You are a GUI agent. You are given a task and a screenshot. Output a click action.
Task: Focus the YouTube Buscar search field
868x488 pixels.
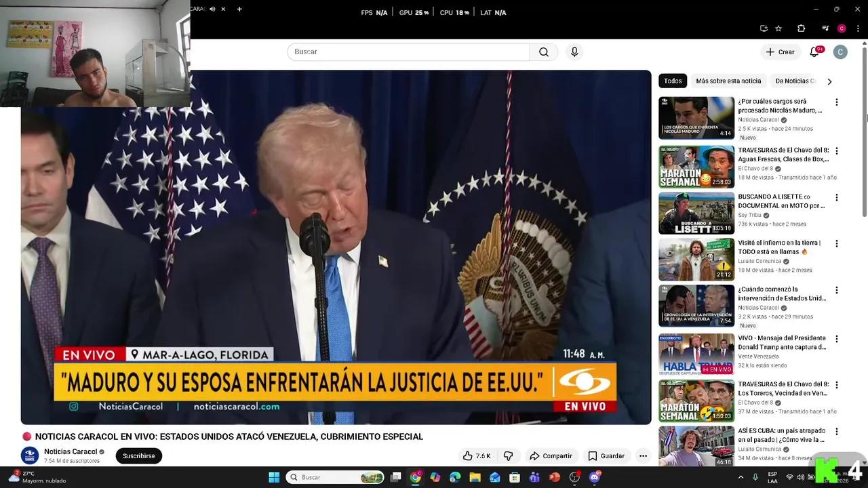408,52
